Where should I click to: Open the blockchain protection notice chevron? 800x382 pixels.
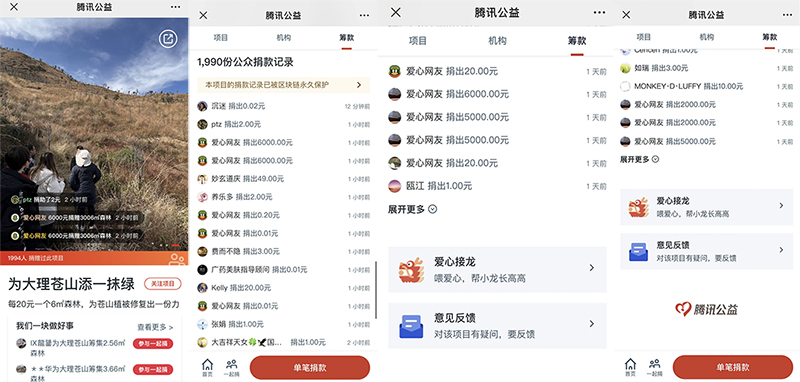pyautogui.click(x=359, y=85)
